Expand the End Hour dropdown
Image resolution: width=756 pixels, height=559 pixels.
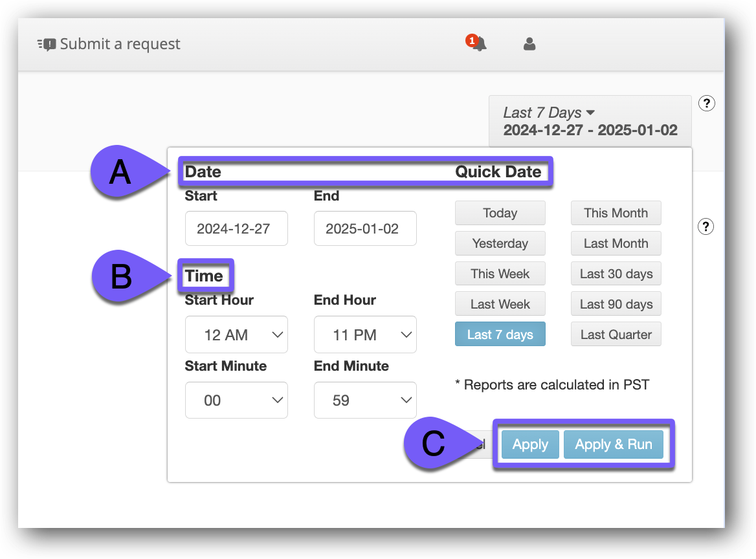365,334
